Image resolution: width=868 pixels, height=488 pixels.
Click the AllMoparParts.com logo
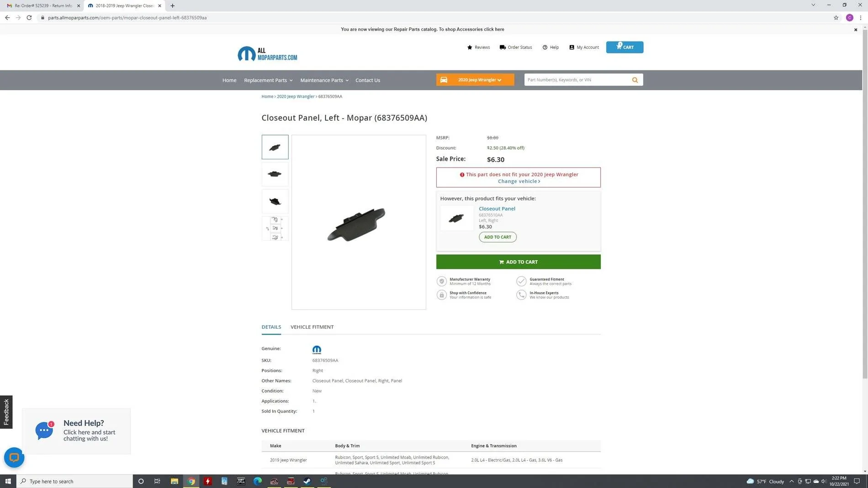tap(267, 54)
